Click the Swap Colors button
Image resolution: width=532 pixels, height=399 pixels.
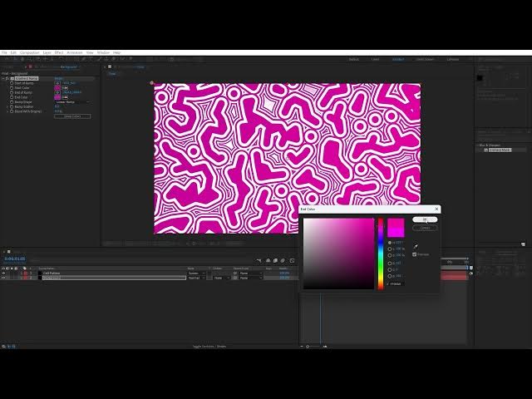(x=72, y=116)
